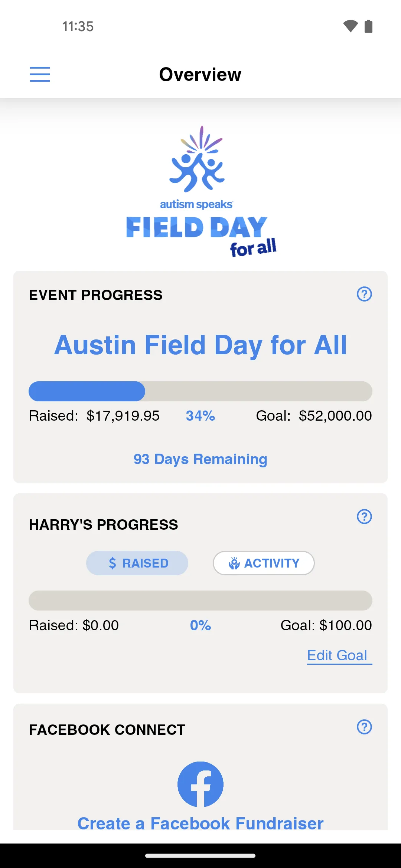The width and height of the screenshot is (401, 868).
Task: Switch Harry's progress to Activity view
Action: [264, 563]
